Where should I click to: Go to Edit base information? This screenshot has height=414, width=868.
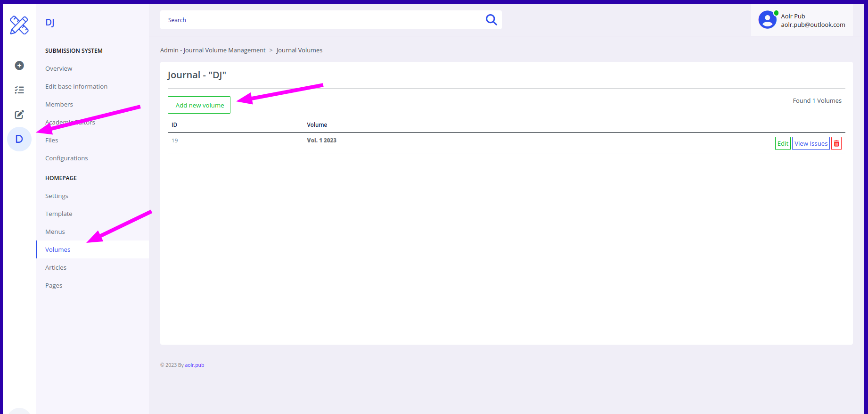click(76, 86)
